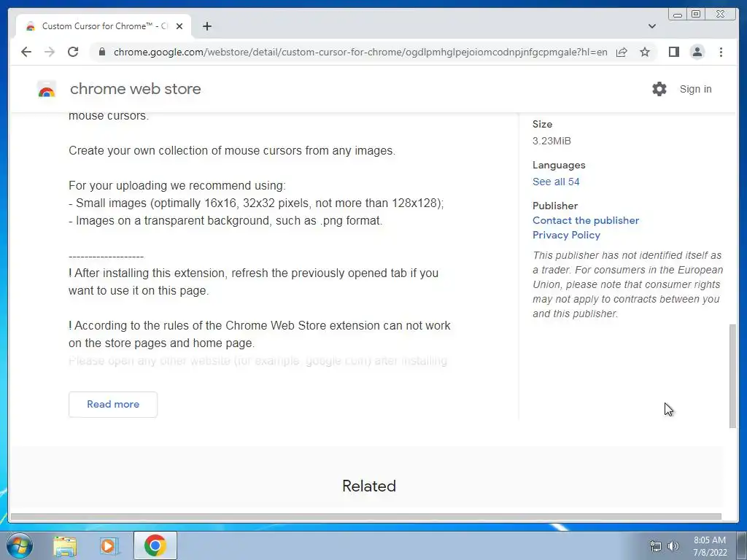Click the Languages label

(x=559, y=165)
